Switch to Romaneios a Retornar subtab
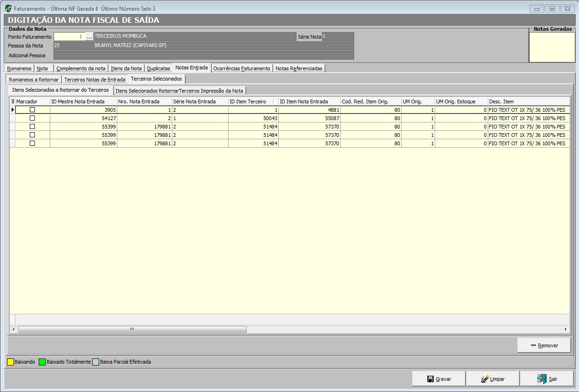 (34, 80)
